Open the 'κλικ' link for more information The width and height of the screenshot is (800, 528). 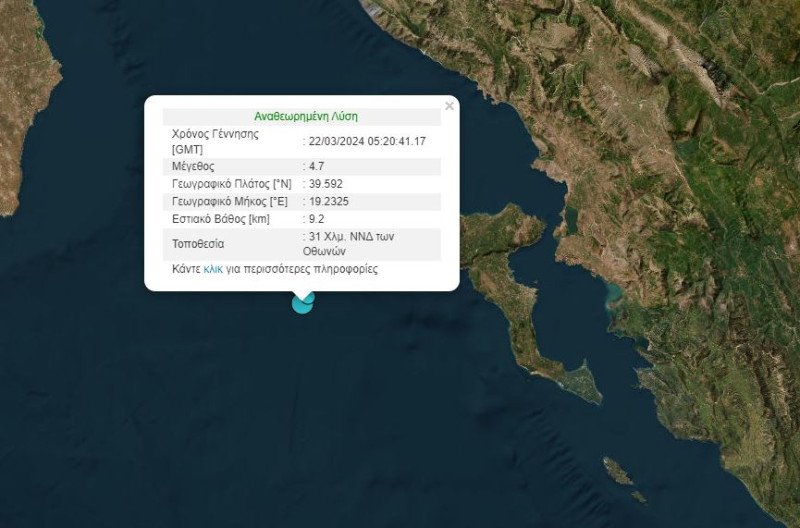[x=213, y=270]
